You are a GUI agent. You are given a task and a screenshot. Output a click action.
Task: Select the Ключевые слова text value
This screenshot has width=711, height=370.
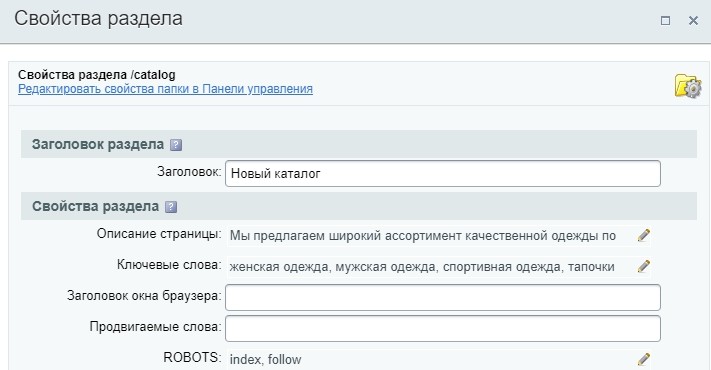pos(422,267)
